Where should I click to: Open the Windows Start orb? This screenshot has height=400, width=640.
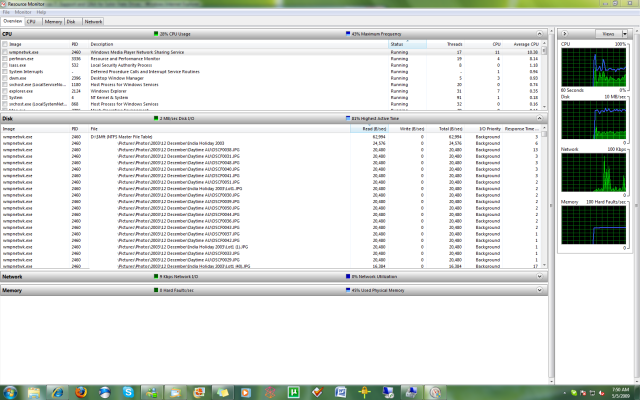point(10,392)
